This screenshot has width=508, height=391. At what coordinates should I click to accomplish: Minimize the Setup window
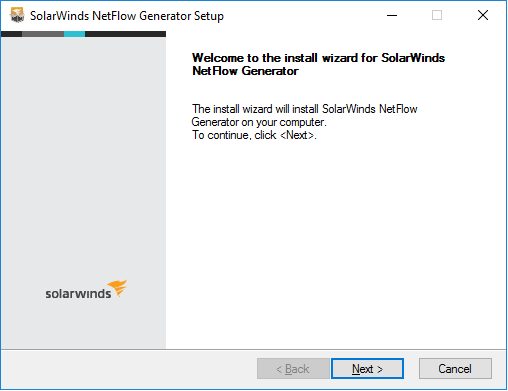coord(392,15)
